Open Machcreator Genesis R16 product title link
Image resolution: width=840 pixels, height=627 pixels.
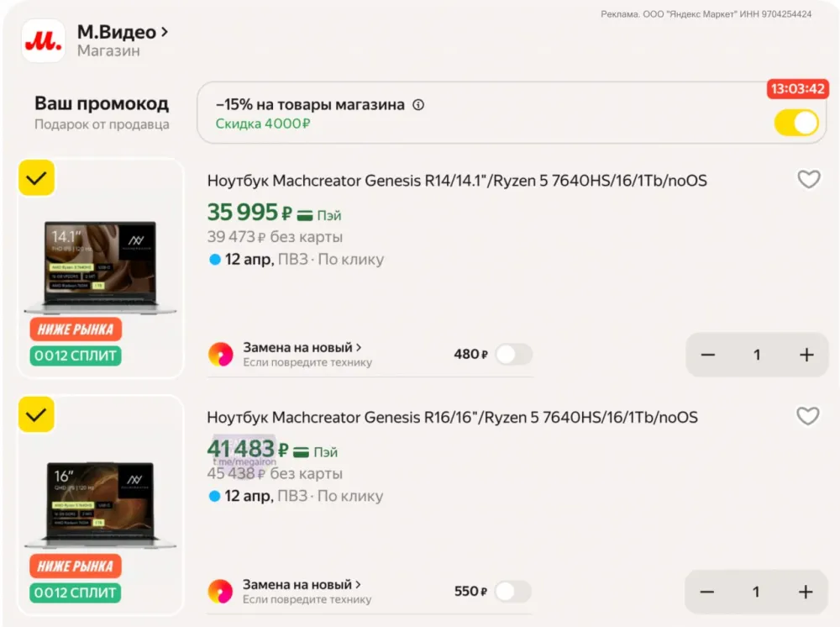pyautogui.click(x=452, y=418)
